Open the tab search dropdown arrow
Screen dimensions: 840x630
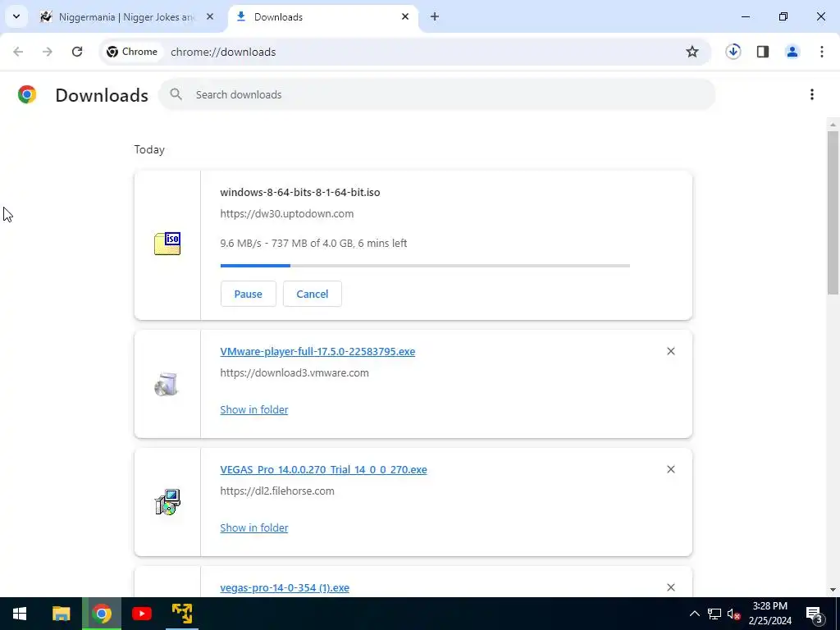pos(16,16)
